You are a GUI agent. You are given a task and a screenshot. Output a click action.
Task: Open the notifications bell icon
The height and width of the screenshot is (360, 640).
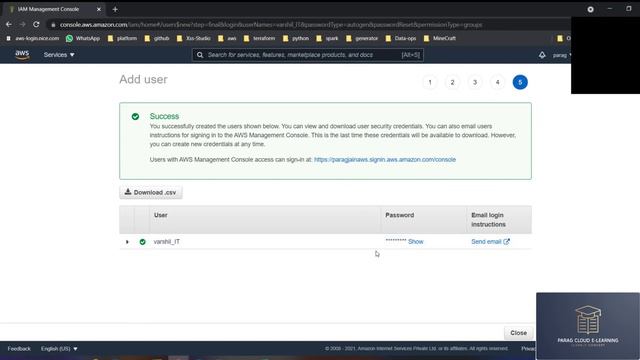542,55
